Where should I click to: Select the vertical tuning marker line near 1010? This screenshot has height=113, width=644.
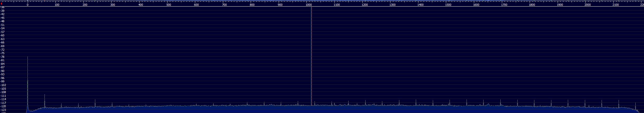[x=311, y=56]
